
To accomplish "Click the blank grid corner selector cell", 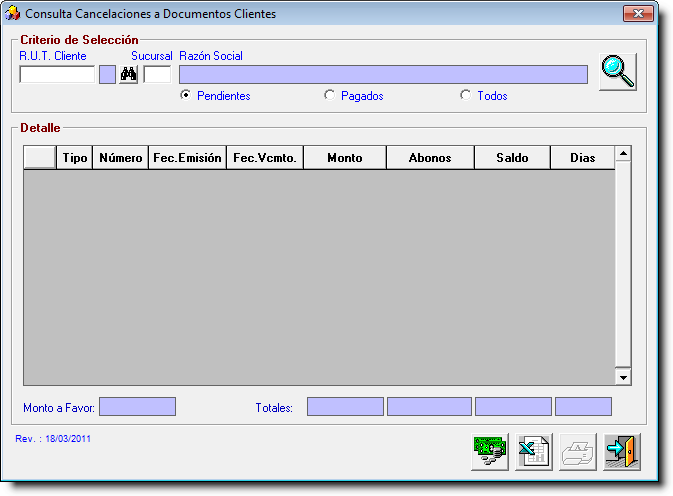I will click(40, 158).
